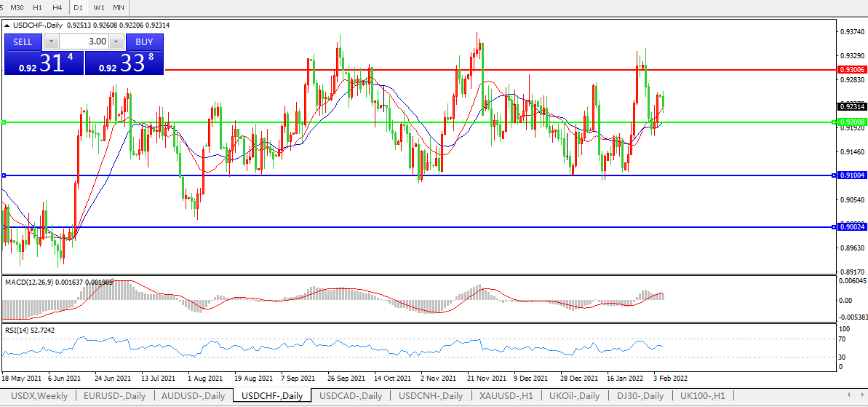868x407 pixels.
Task: Click the red 0.93006 price label
Action: [x=851, y=70]
